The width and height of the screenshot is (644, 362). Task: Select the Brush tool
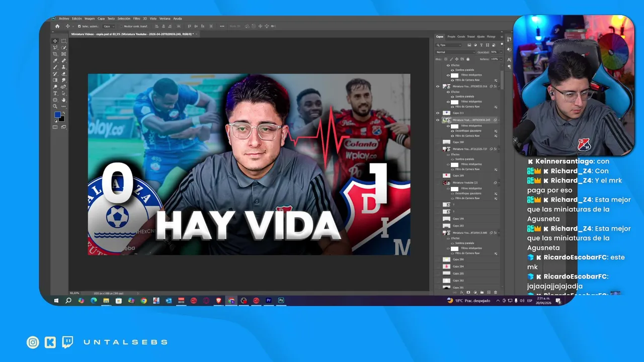point(55,67)
